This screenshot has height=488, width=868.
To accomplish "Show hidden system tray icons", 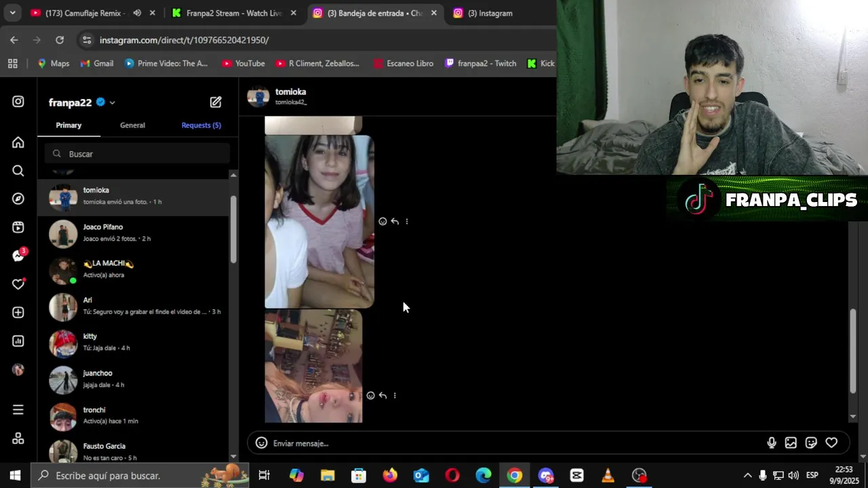I will tap(747, 476).
